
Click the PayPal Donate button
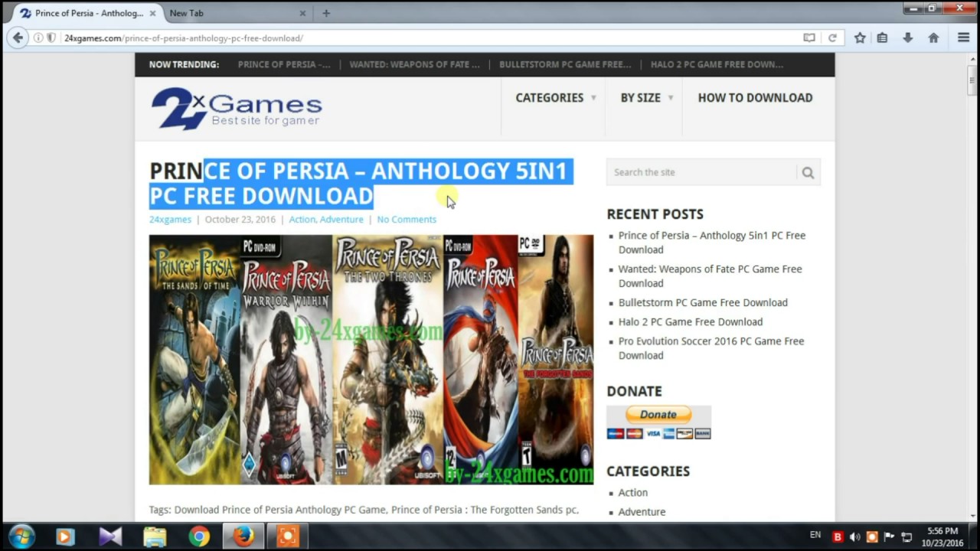[658, 414]
